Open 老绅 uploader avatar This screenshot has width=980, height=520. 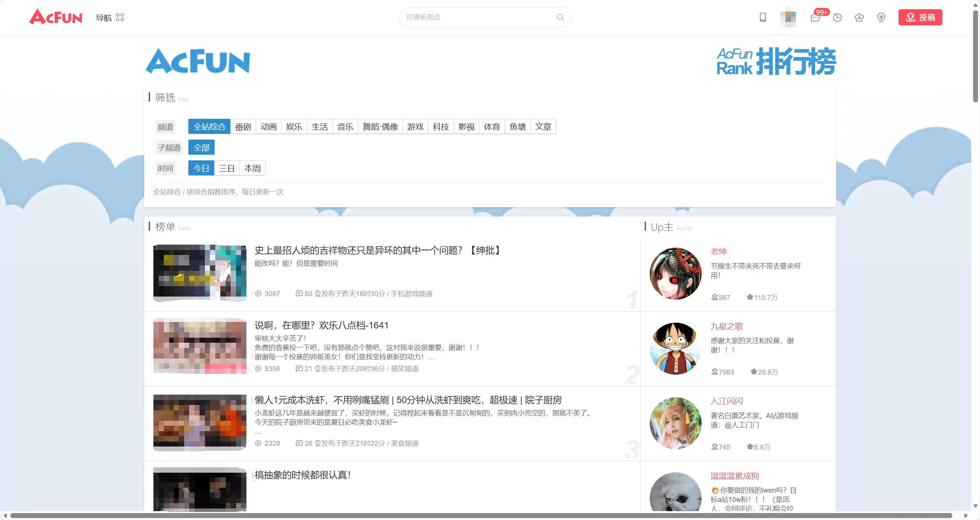[676, 273]
